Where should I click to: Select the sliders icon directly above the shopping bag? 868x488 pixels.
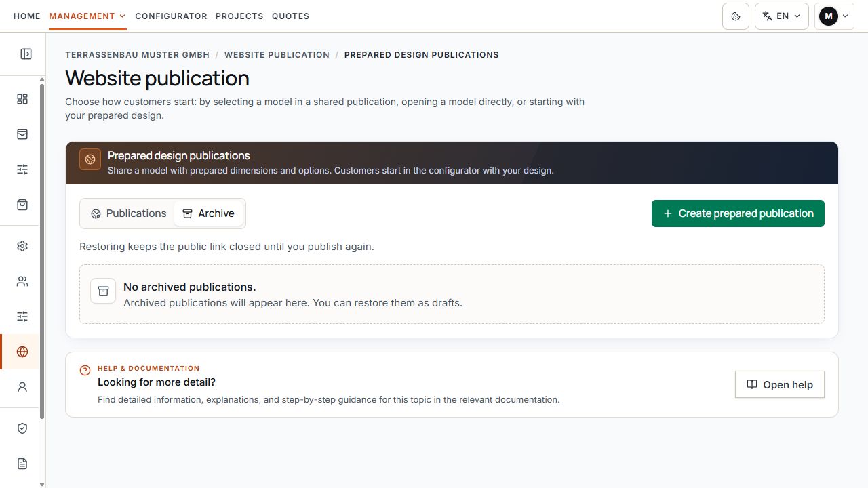click(22, 169)
